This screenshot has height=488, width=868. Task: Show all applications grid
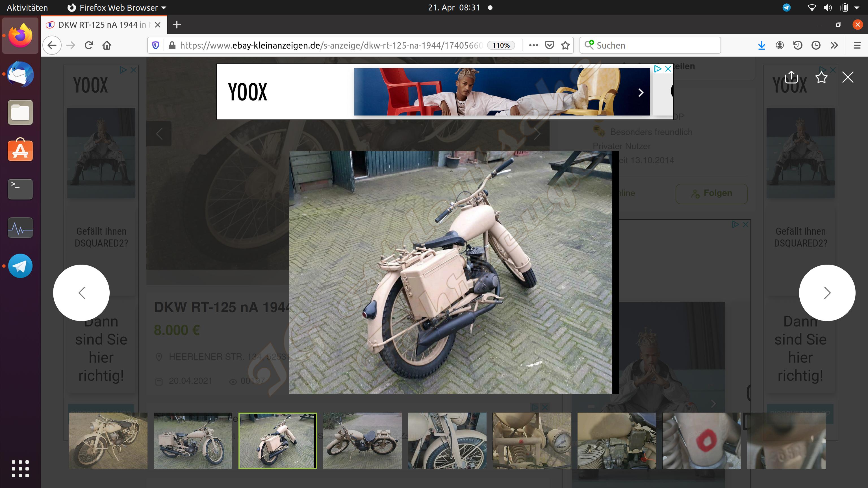20,469
